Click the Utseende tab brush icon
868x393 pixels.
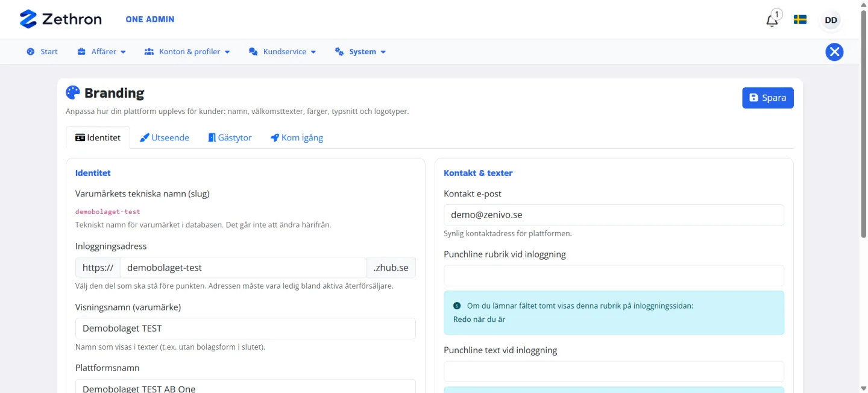point(145,137)
